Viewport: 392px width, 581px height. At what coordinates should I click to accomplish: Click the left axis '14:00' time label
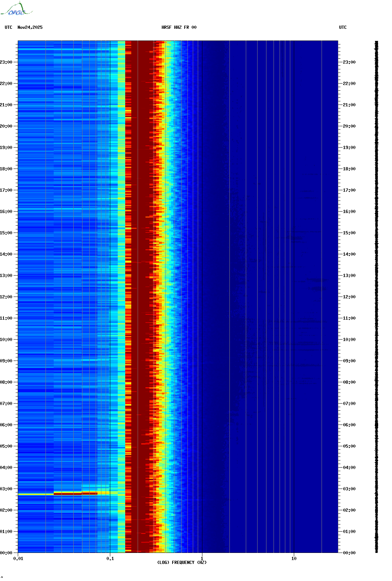6,254
